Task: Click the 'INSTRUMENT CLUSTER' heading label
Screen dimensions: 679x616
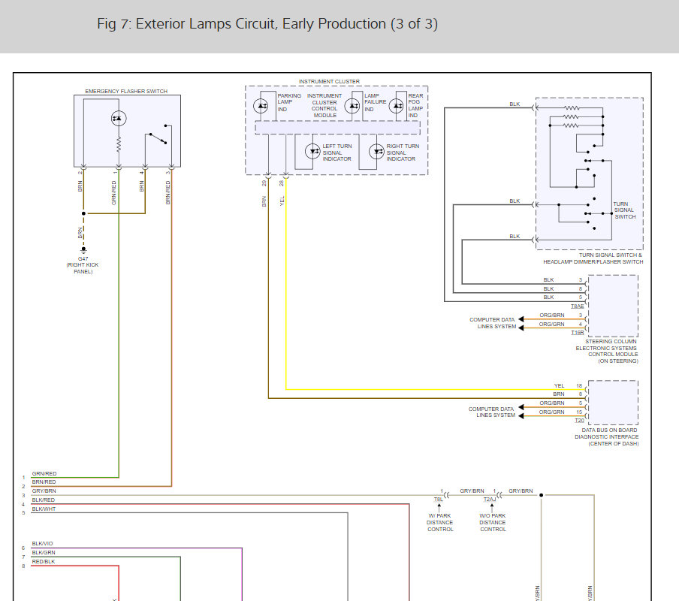Action: 329,81
